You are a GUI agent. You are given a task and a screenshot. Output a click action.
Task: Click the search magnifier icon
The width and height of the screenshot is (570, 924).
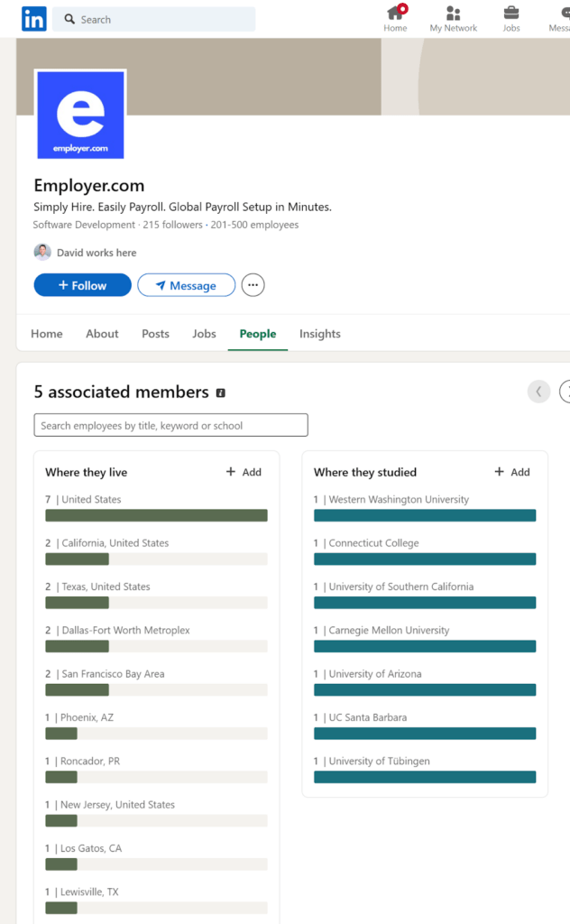point(69,19)
